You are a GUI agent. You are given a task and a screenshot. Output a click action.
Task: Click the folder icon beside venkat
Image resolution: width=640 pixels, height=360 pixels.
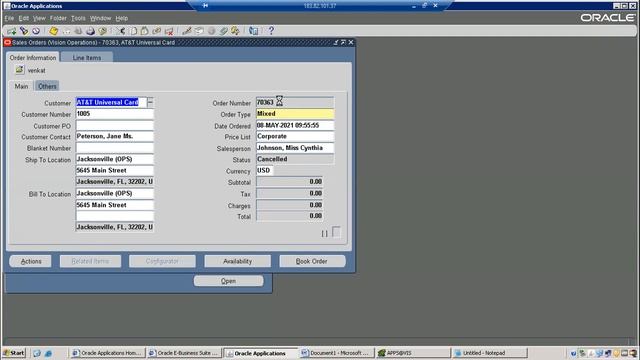[19, 70]
